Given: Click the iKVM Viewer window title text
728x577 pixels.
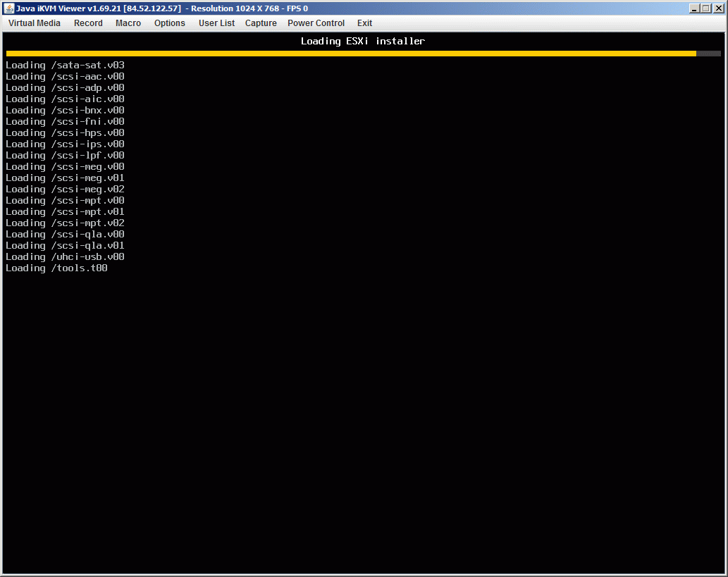Looking at the screenshot, I should coord(162,8).
